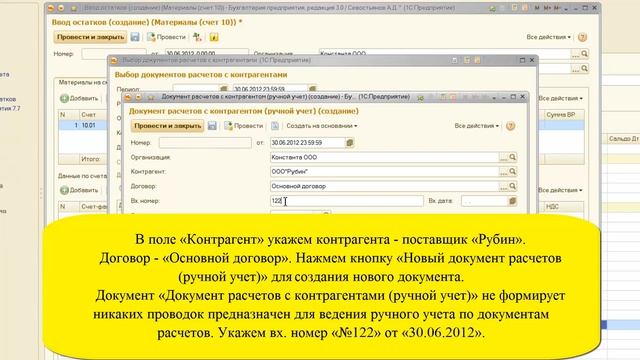Click Номер field in Ввод остатков window

click(x=113, y=53)
